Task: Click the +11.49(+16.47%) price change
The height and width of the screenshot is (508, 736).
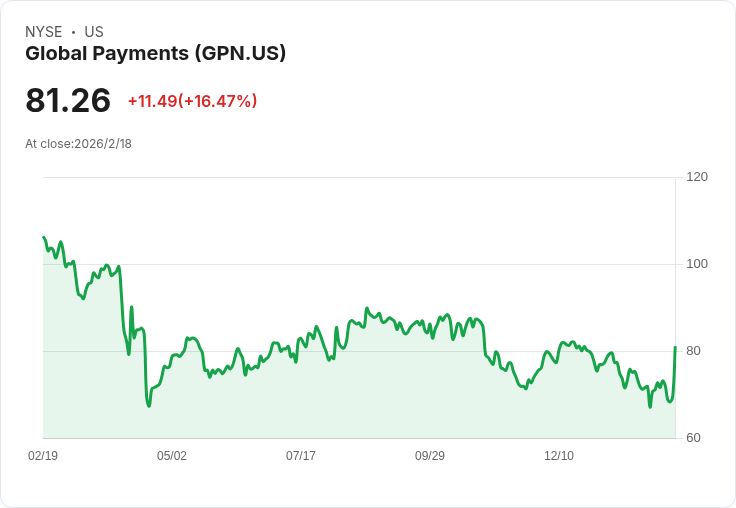Action: pyautogui.click(x=192, y=101)
